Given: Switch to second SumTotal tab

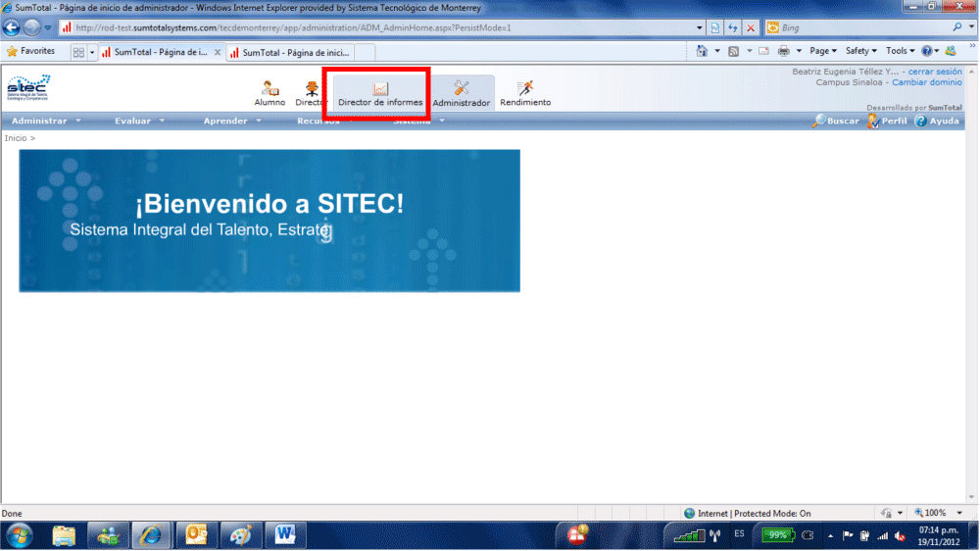Looking at the screenshot, I should point(291,53).
